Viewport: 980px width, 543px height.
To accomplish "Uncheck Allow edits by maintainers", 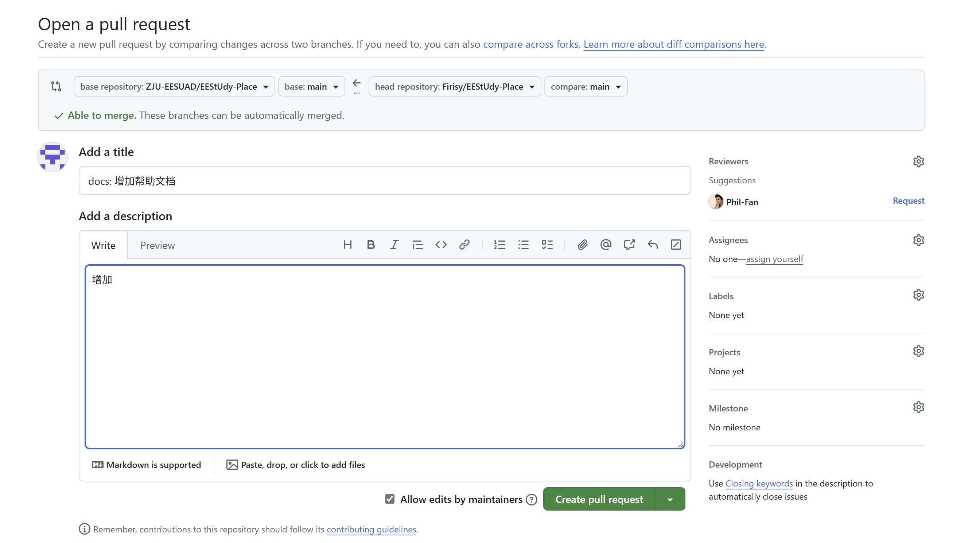I will (x=390, y=499).
